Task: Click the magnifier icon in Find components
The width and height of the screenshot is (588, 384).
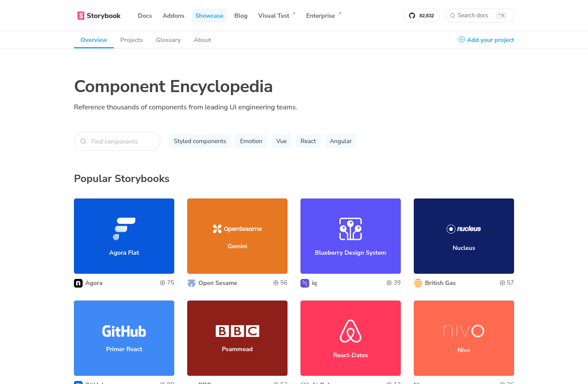Action: pyautogui.click(x=83, y=141)
